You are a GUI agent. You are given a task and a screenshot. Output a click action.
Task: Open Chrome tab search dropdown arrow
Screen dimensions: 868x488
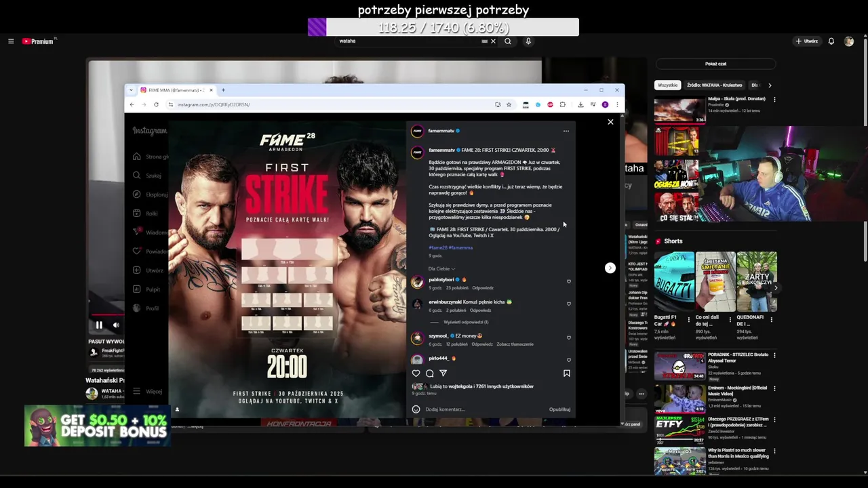pyautogui.click(x=132, y=90)
